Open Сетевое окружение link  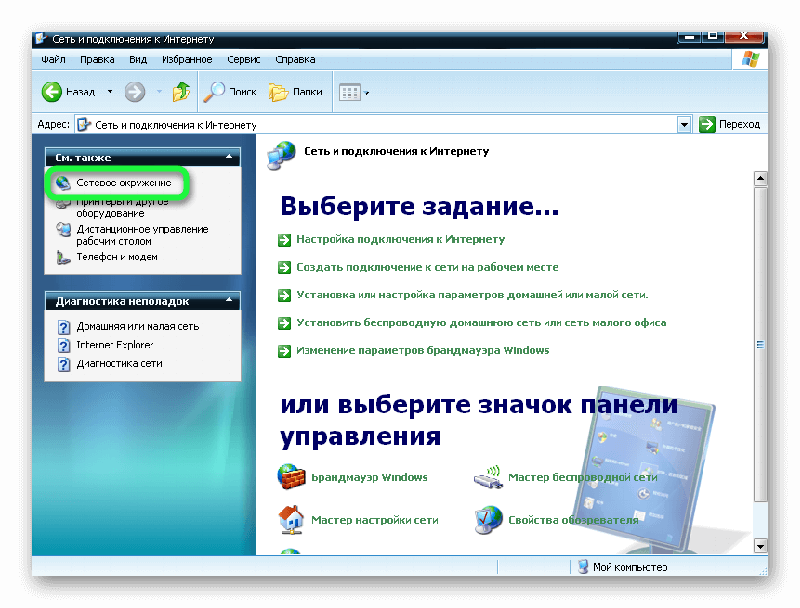click(124, 183)
